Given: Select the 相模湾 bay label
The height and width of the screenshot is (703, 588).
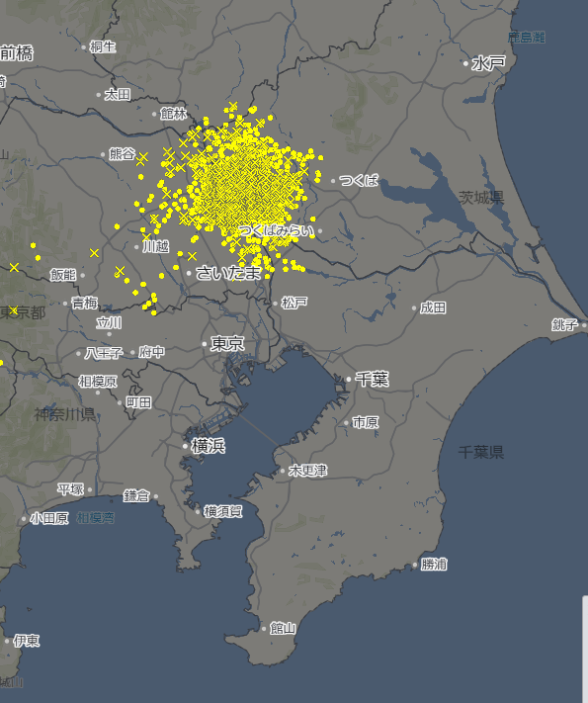Looking at the screenshot, I should 96,518.
